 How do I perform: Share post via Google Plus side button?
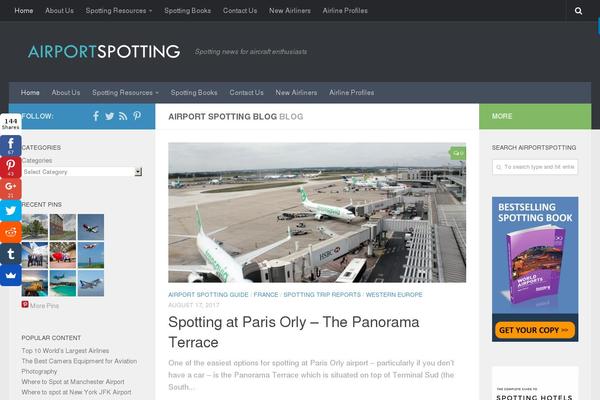pyautogui.click(x=11, y=188)
